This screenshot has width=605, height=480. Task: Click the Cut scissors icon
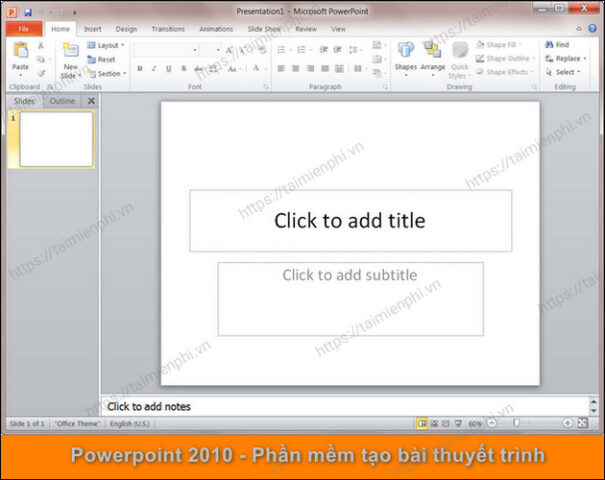click(x=41, y=46)
